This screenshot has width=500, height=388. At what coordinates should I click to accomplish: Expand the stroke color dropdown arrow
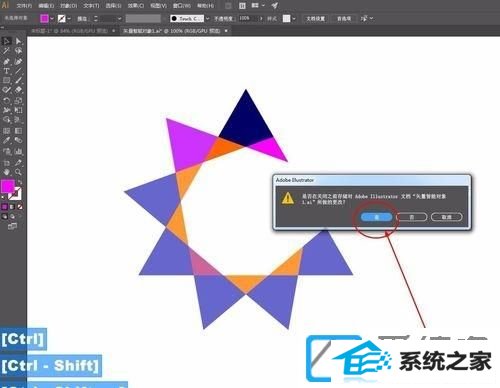coord(69,19)
